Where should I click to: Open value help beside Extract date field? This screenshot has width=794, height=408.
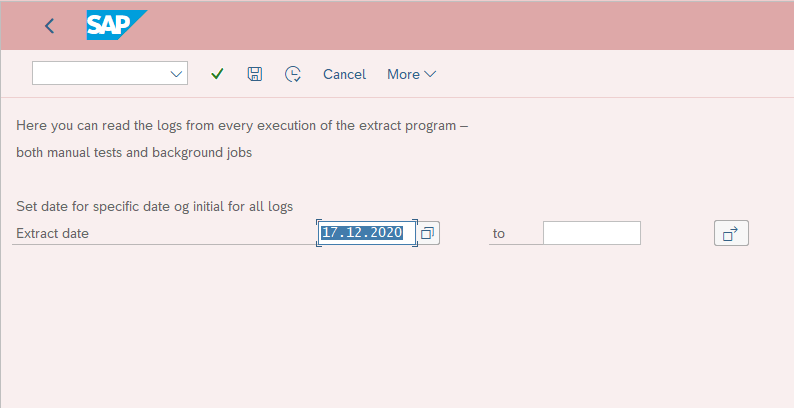pyautogui.click(x=428, y=233)
